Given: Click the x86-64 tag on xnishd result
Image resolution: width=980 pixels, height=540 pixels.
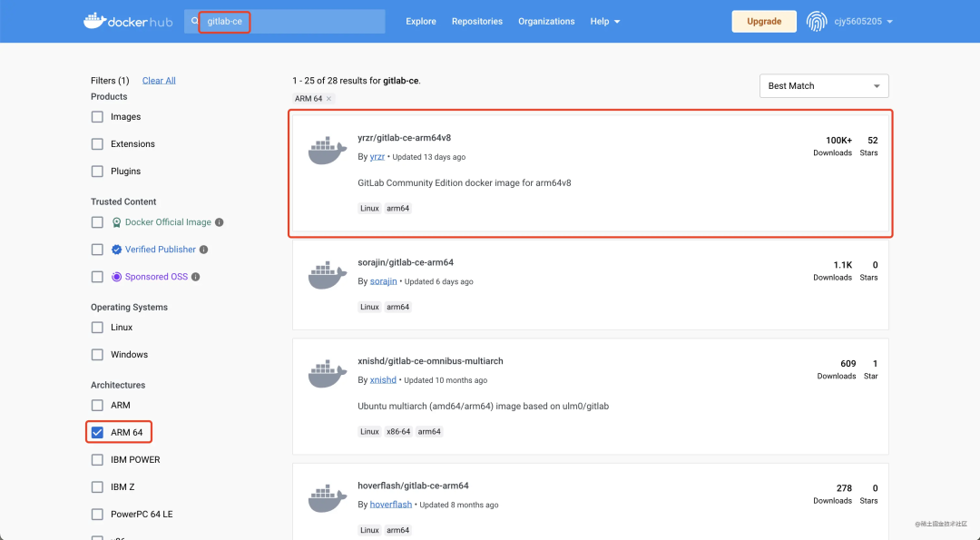Looking at the screenshot, I should [x=398, y=432].
